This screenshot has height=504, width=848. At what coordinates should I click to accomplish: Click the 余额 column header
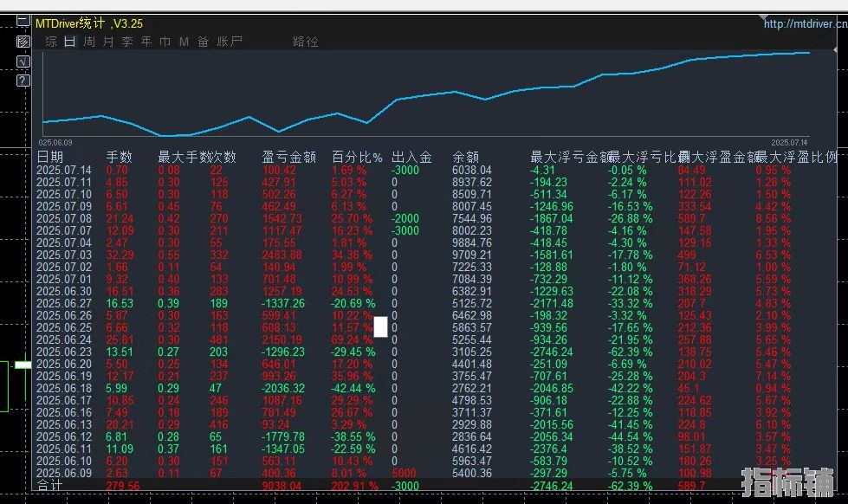466,157
